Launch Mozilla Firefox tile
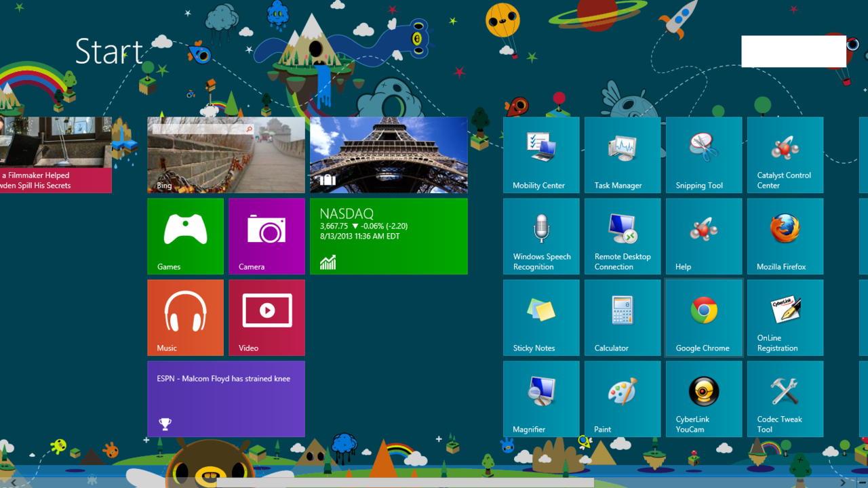 [785, 237]
